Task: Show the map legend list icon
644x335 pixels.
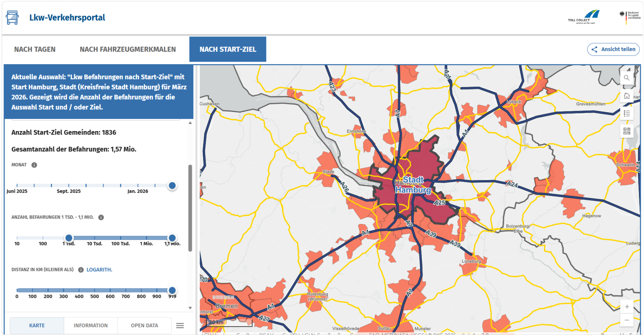Action: pyautogui.click(x=626, y=113)
